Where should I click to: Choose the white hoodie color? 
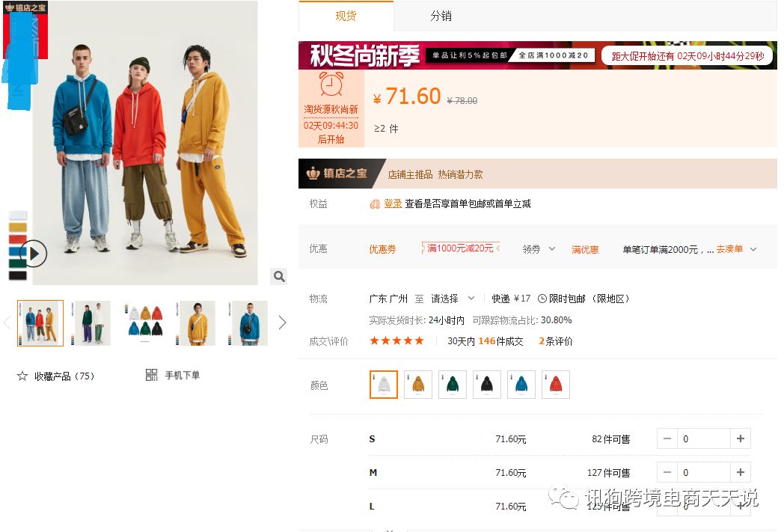pos(384,385)
